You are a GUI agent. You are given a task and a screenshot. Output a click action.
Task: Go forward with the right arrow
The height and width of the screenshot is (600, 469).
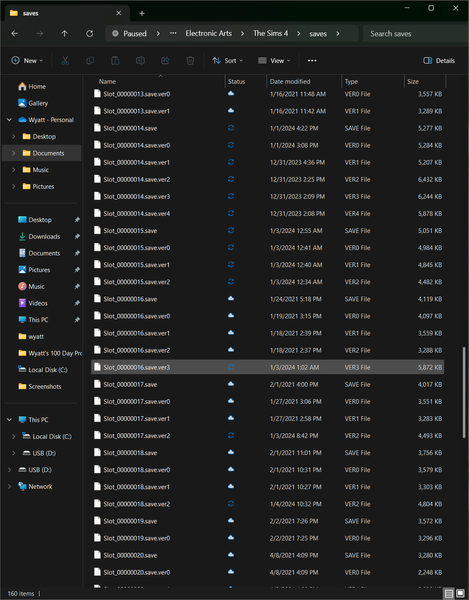point(39,34)
